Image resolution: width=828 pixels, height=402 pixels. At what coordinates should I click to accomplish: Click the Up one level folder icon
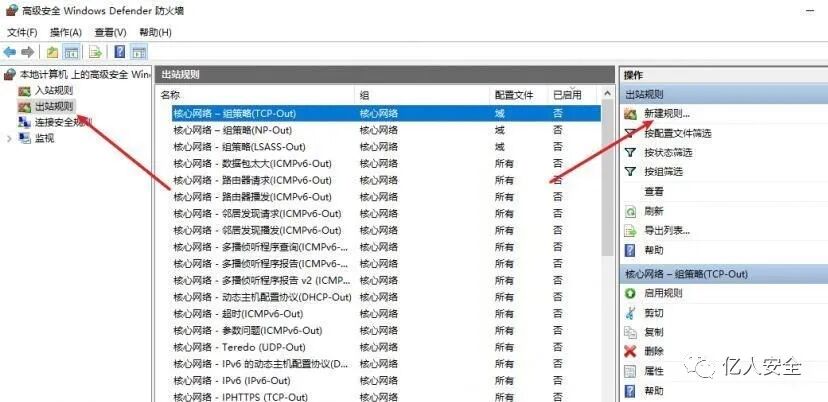52,52
